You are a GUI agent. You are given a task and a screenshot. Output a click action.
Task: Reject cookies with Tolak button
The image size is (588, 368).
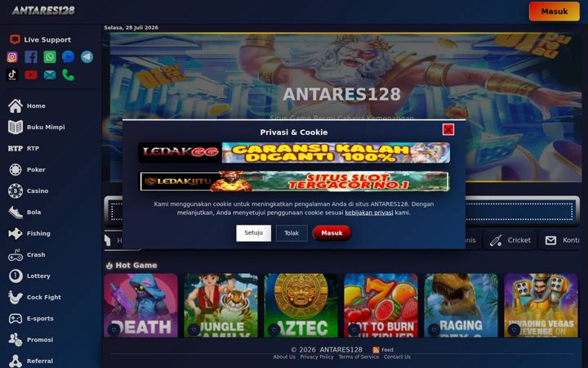click(292, 233)
